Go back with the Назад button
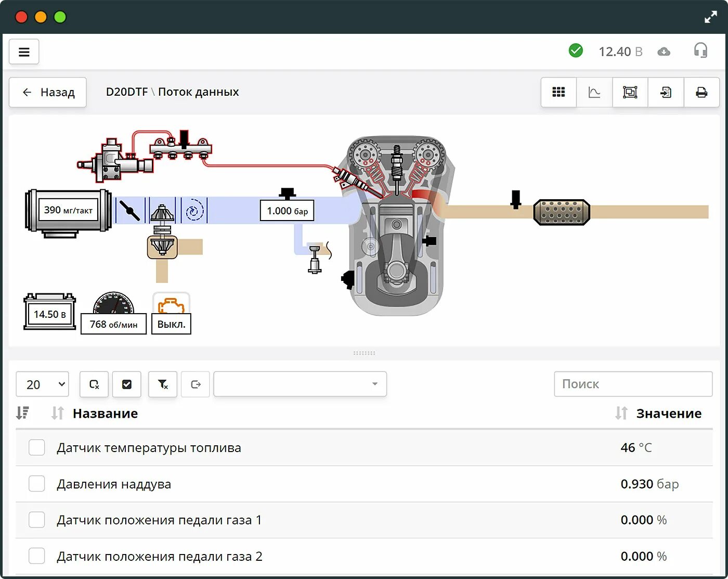Viewport: 728px width, 579px height. 48,93
